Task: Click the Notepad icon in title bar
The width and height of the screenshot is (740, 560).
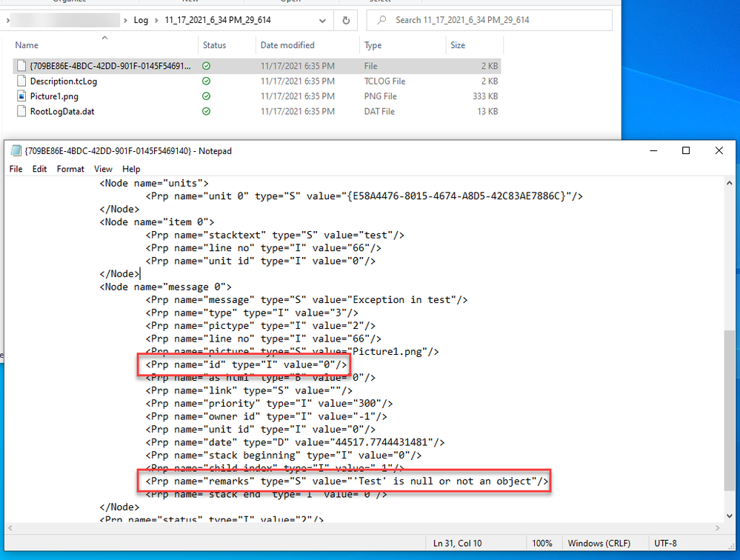Action: [x=16, y=151]
